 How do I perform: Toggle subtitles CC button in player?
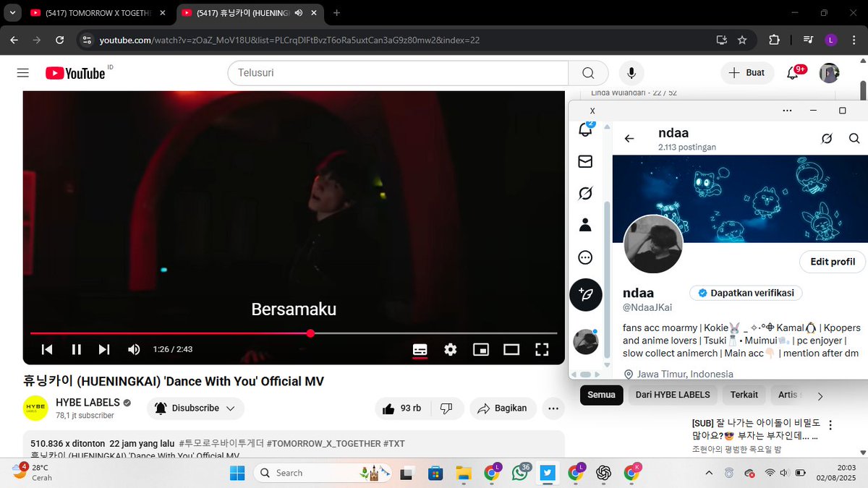[420, 349]
